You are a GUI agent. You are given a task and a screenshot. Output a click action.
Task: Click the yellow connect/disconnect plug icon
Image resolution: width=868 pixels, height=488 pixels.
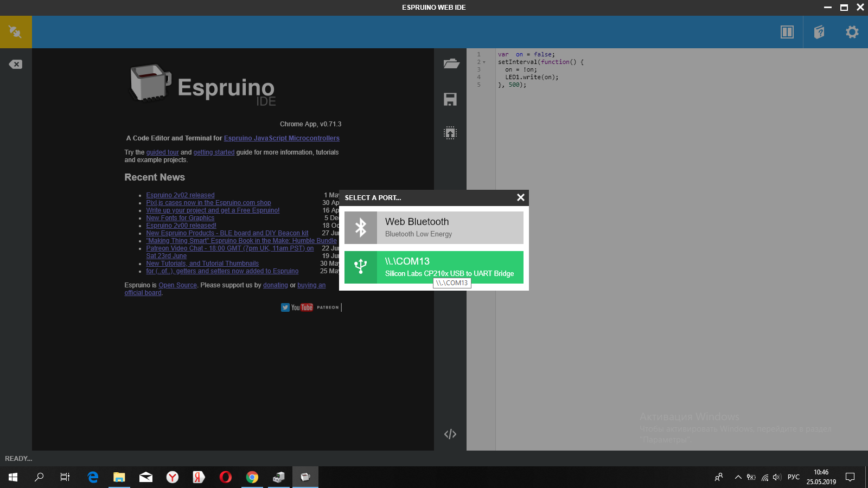[16, 32]
